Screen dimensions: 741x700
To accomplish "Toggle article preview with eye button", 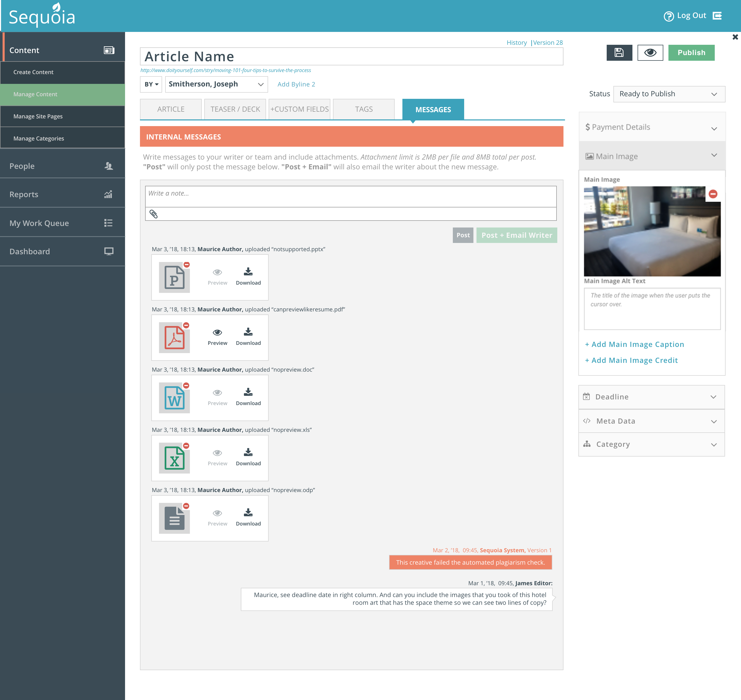I will [x=650, y=52].
